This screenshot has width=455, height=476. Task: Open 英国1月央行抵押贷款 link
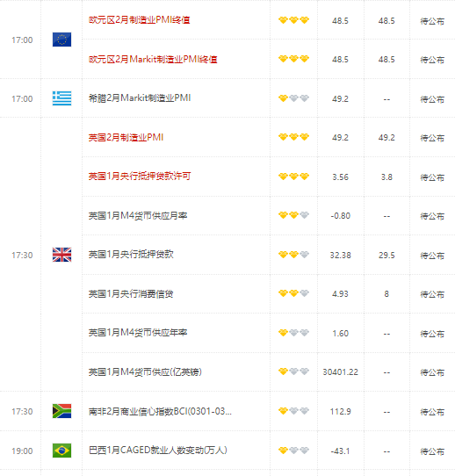coord(131,255)
